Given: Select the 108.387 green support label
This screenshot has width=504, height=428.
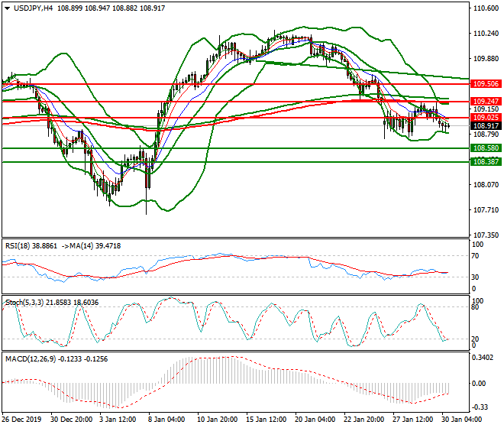Looking at the screenshot, I should coord(486,161).
